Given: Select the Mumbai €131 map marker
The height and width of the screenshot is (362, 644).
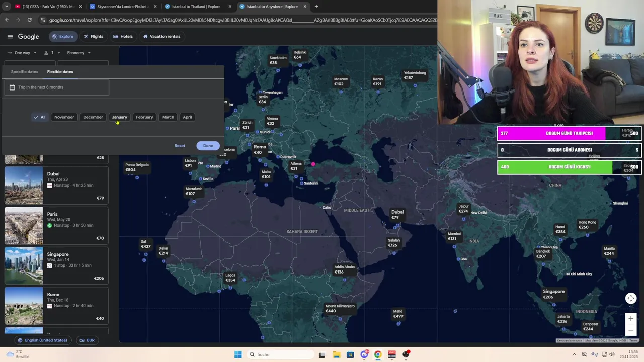Looking at the screenshot, I should tap(454, 236).
